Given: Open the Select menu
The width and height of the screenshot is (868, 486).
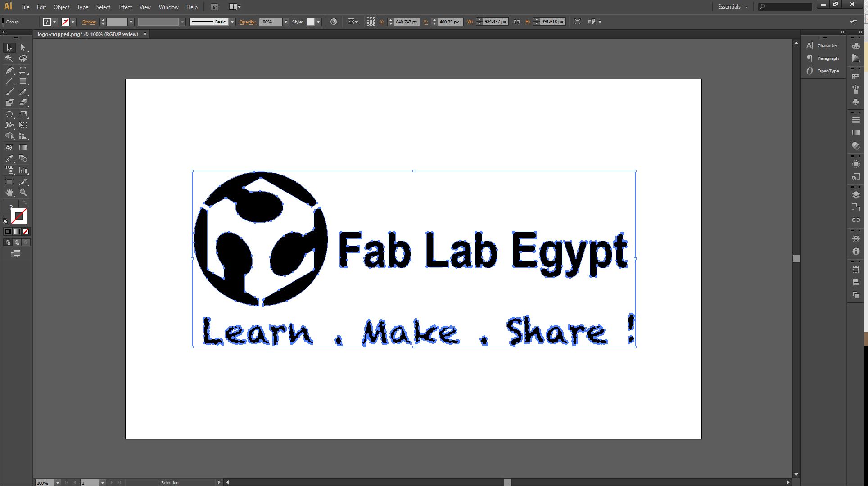Looking at the screenshot, I should (103, 7).
